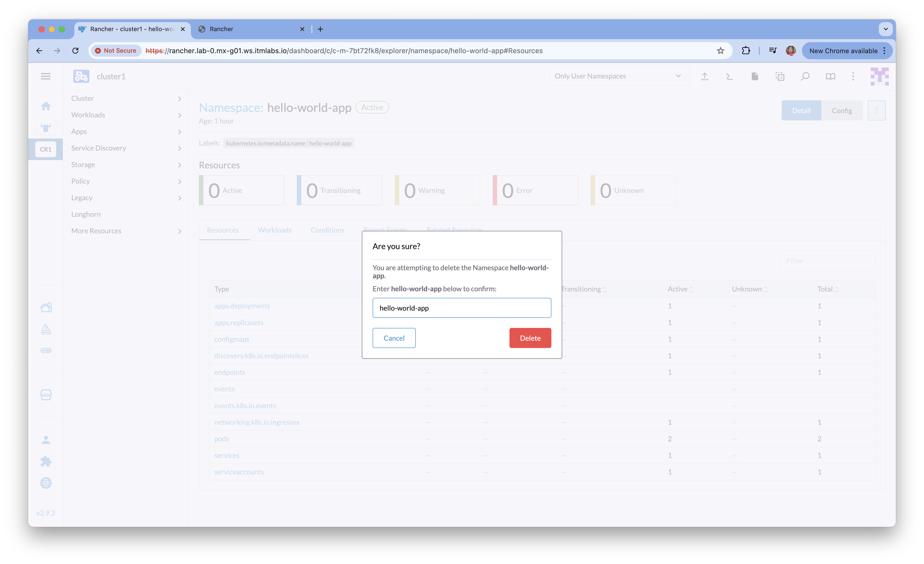Select the Longhorn sidebar item
Image resolution: width=924 pixels, height=564 pixels.
(x=86, y=214)
